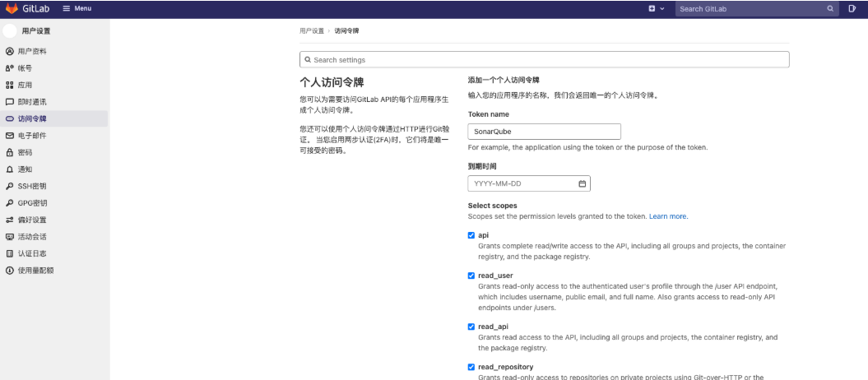Screen dimensions: 868x380
Task: Click the 添加一个个人访问令牌 heading
Action: tap(504, 81)
